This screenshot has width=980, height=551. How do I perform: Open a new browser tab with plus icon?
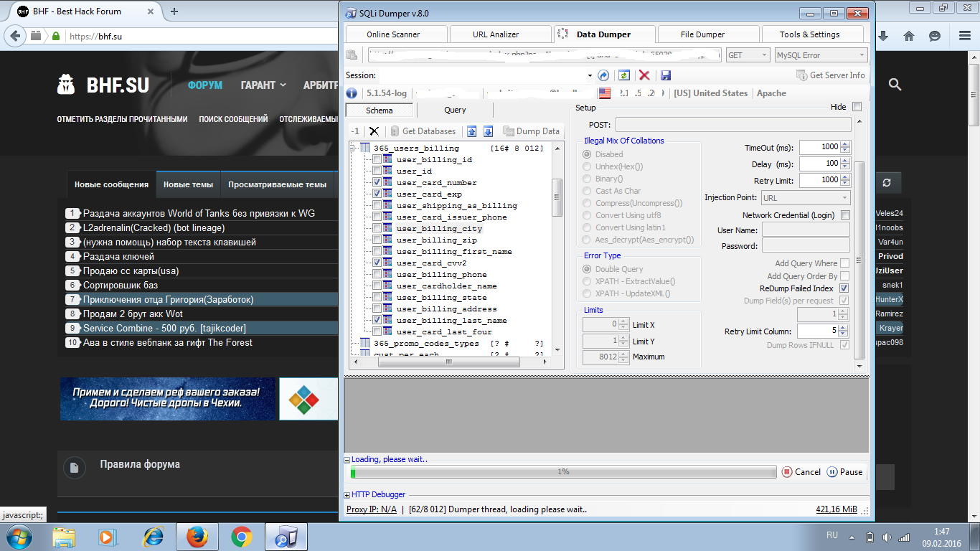tap(174, 11)
